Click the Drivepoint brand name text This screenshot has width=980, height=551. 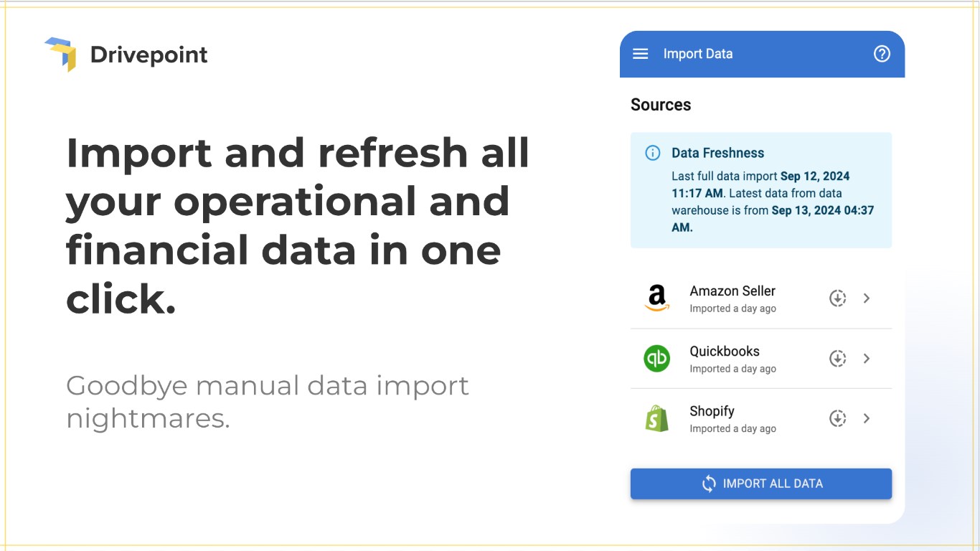pyautogui.click(x=149, y=55)
